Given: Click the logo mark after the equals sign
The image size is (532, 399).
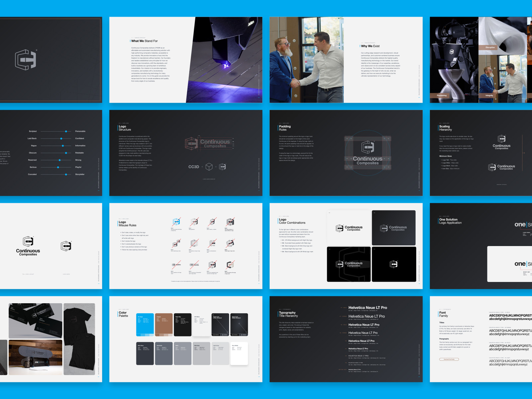Looking at the screenshot, I should (x=222, y=167).
